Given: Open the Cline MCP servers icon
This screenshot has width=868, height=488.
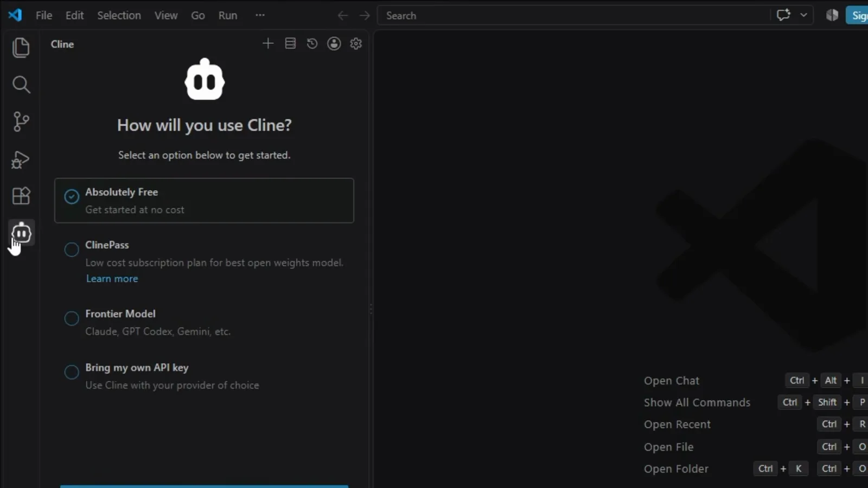Looking at the screenshot, I should [290, 43].
